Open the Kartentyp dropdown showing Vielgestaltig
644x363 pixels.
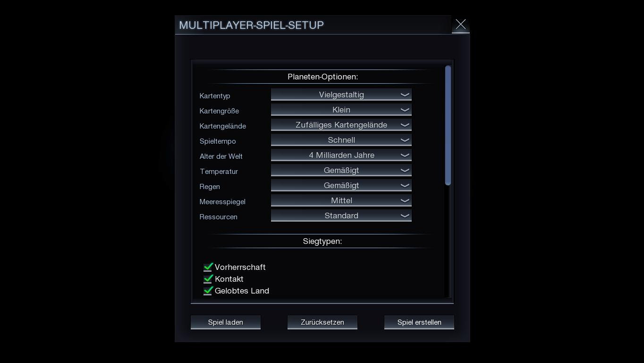(x=341, y=95)
